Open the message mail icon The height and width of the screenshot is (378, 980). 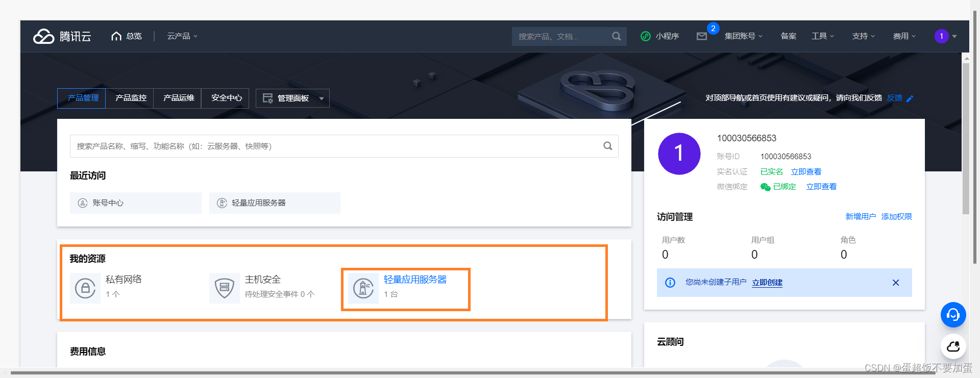tap(702, 36)
